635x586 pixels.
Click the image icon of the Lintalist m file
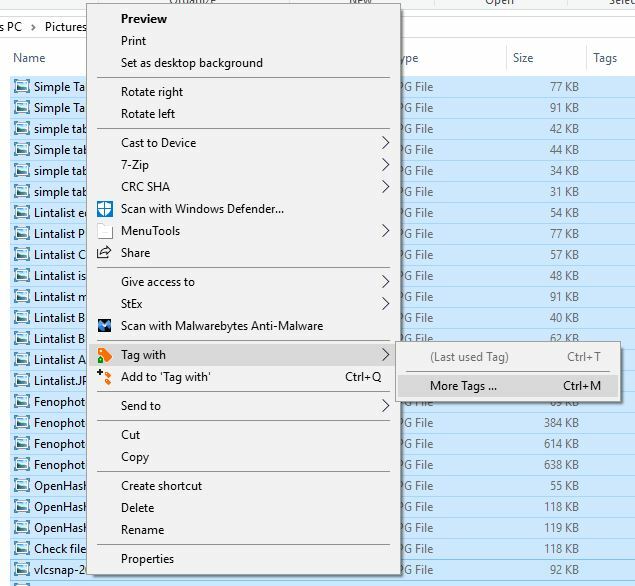click(21, 296)
